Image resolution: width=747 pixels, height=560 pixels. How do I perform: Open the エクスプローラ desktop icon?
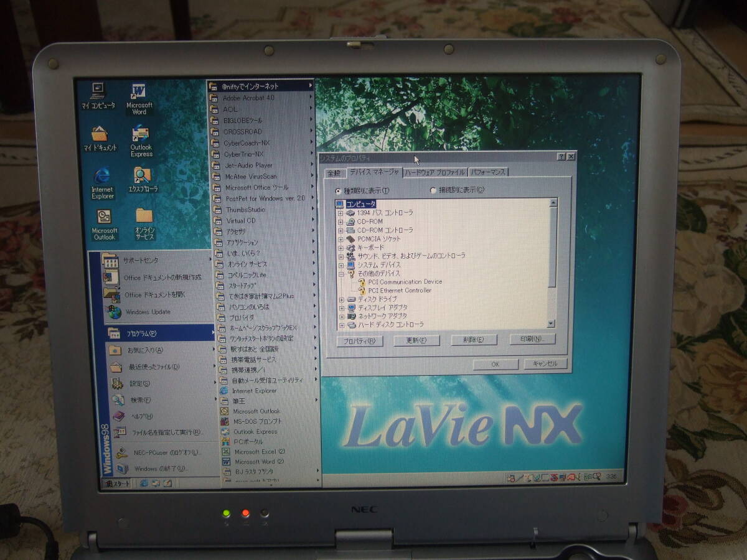(x=143, y=180)
